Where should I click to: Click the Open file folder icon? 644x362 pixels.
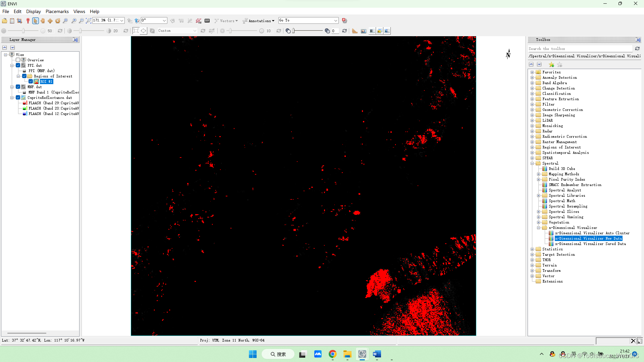(x=4, y=21)
